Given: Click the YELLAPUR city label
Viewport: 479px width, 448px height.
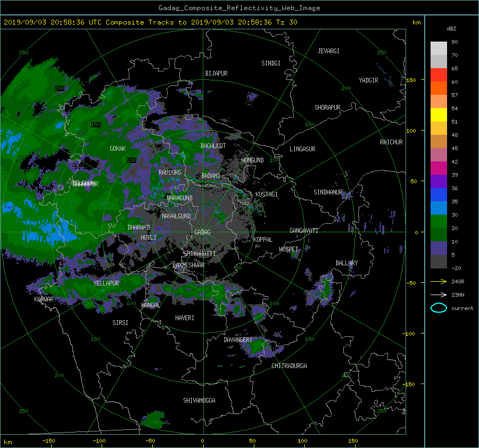Looking at the screenshot, I should (x=106, y=283).
